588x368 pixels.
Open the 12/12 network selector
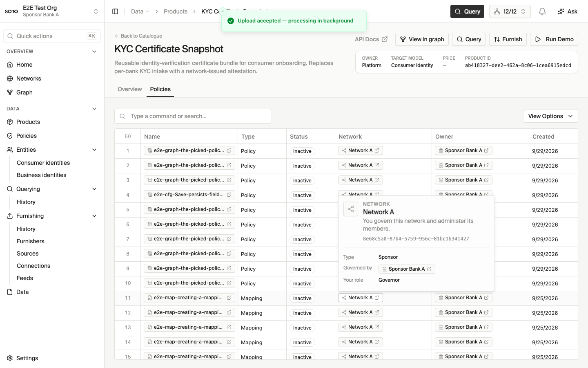[510, 11]
